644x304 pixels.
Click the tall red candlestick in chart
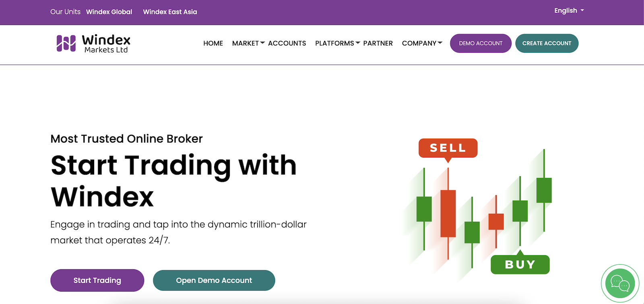[x=448, y=213]
